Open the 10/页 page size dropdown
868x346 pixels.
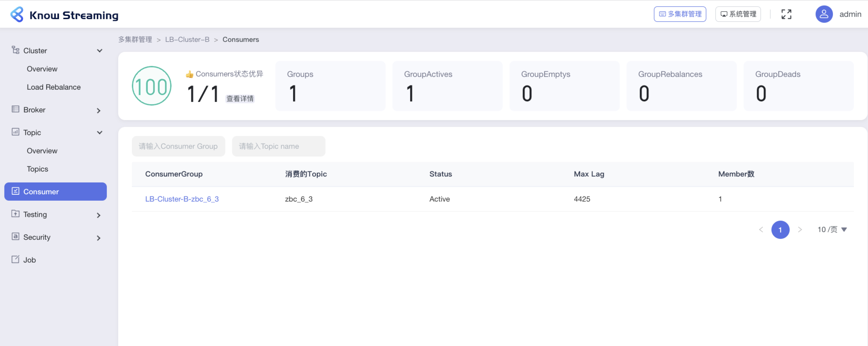[832, 230]
